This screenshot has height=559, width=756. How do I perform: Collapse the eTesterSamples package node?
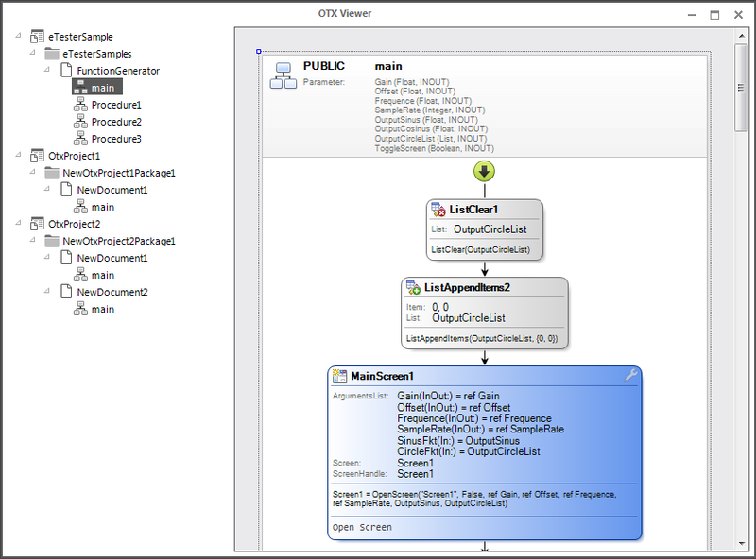pos(33,52)
